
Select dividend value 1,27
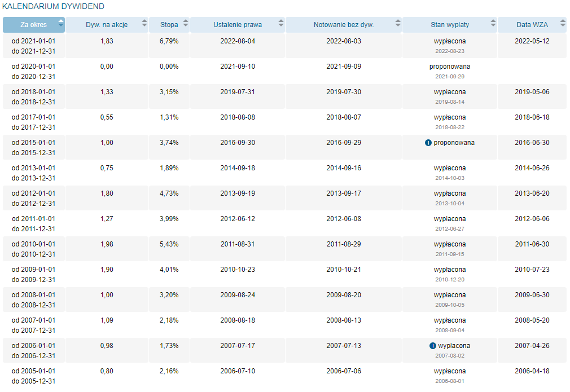(107, 219)
